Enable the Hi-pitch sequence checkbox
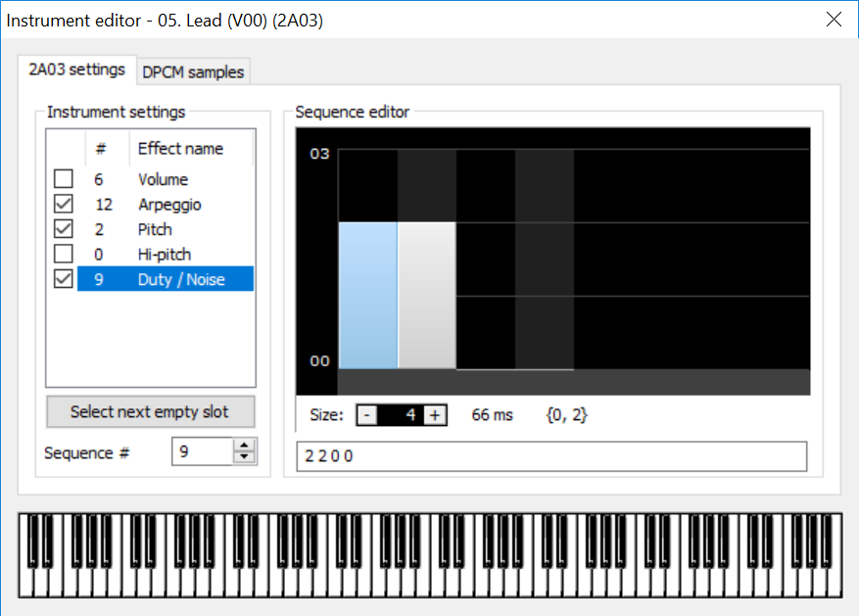Viewport: 859px width, 616px height. point(62,253)
